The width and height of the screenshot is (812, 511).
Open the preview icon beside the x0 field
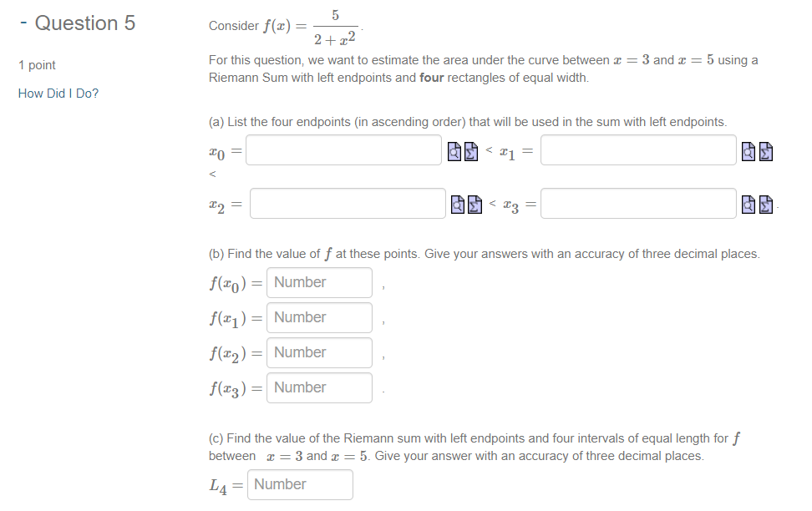click(x=454, y=151)
